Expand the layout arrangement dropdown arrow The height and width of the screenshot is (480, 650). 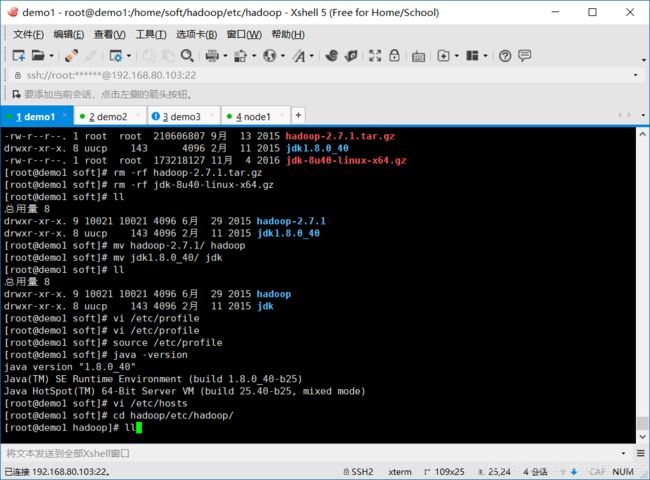coord(485,56)
